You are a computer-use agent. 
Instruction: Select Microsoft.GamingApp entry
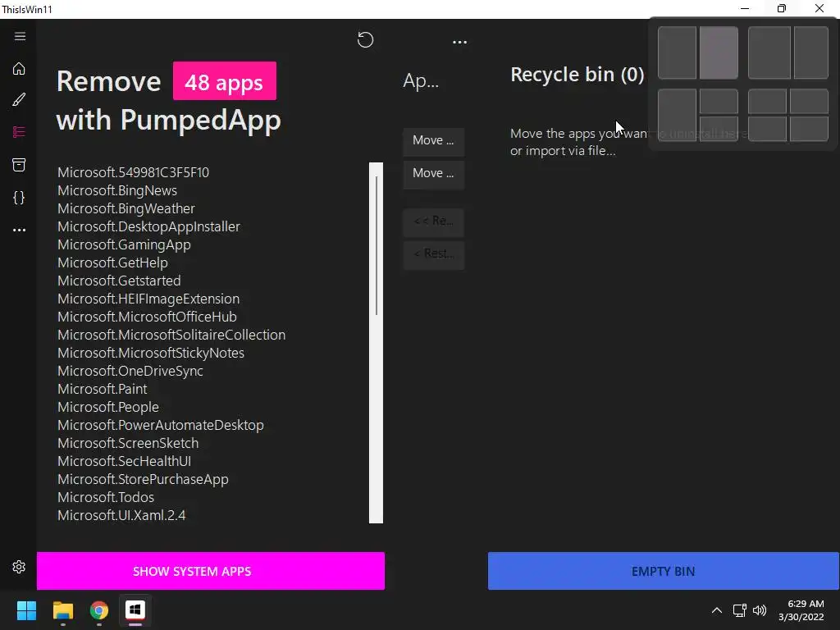tap(124, 244)
